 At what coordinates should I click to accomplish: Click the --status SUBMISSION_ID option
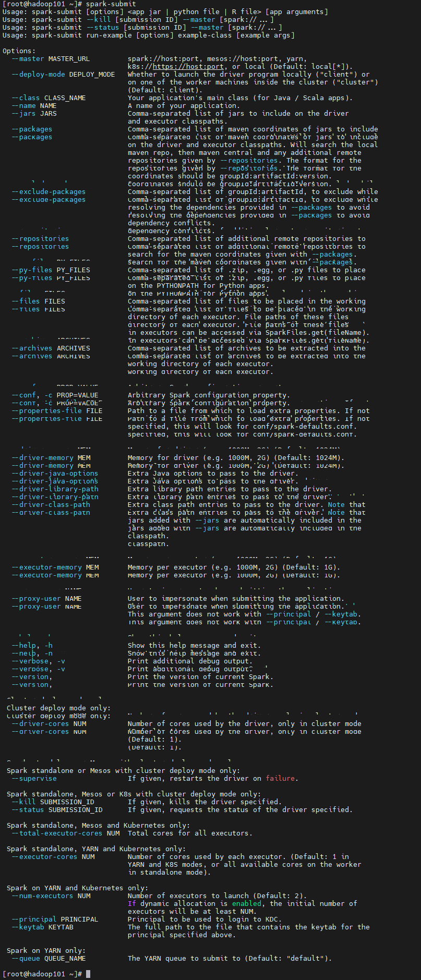(57, 810)
